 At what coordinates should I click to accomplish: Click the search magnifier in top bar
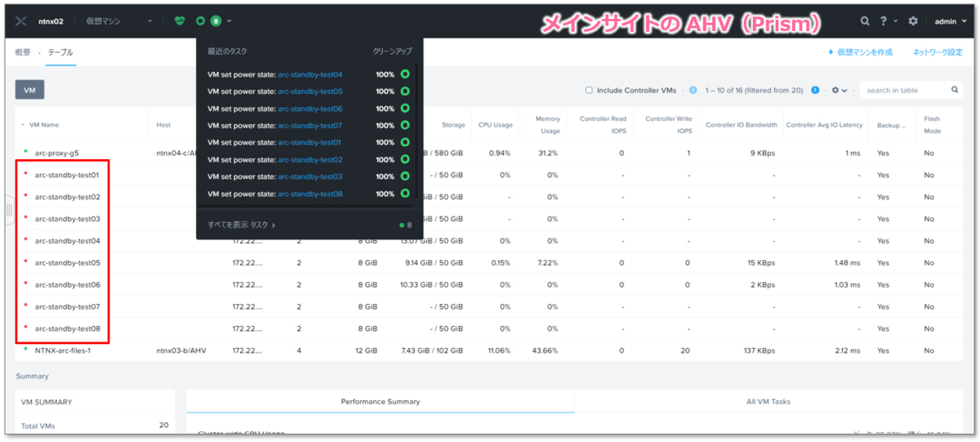point(865,20)
